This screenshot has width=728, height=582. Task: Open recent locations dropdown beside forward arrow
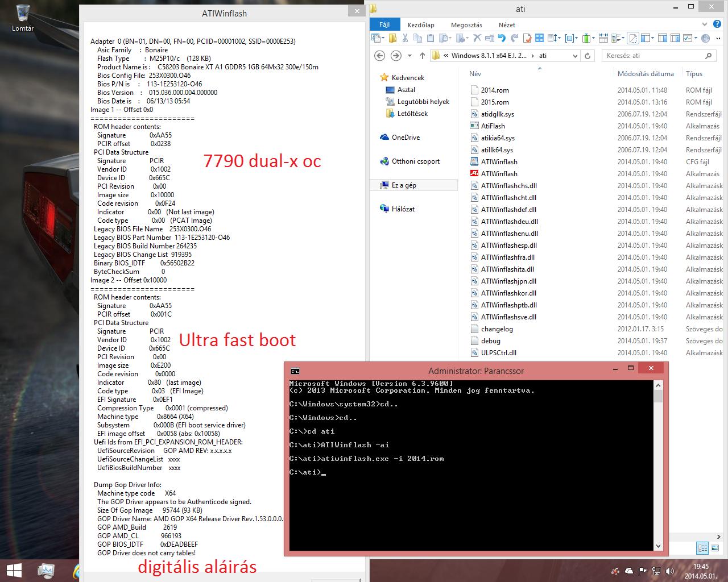(409, 56)
